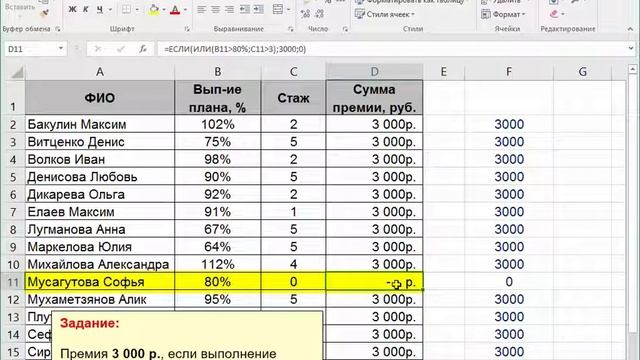Expand the formula bar
640x360 pixels.
631,49
